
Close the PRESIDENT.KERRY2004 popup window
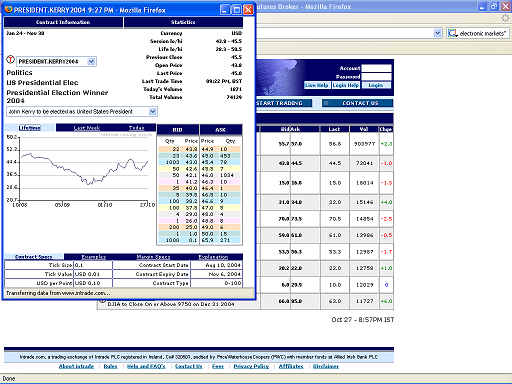248,10
